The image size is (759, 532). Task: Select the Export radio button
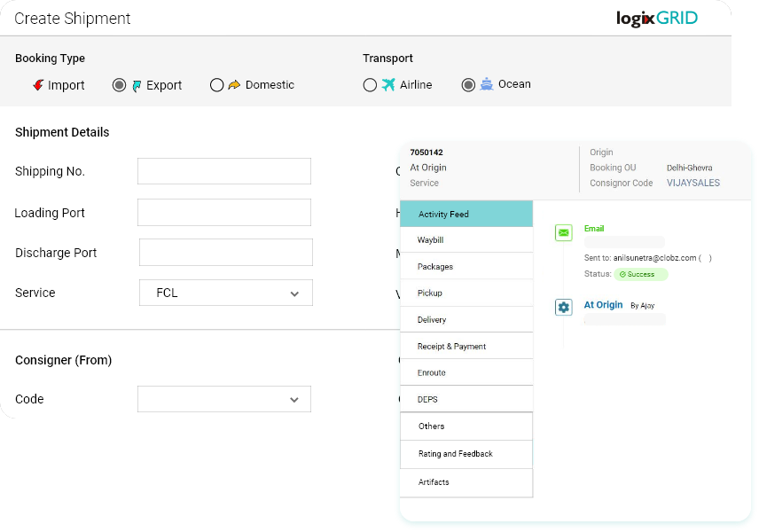119,84
